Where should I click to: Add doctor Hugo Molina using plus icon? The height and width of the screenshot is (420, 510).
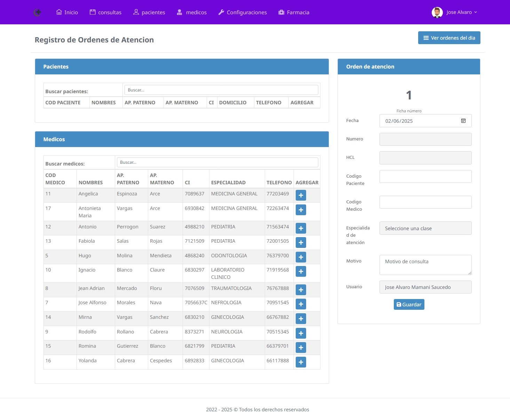coord(301,257)
